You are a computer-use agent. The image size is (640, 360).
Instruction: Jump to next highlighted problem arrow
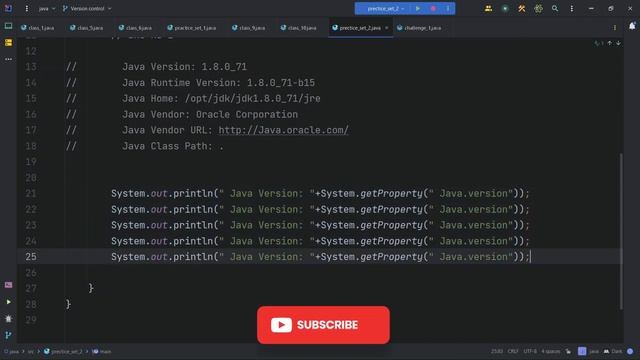point(618,43)
